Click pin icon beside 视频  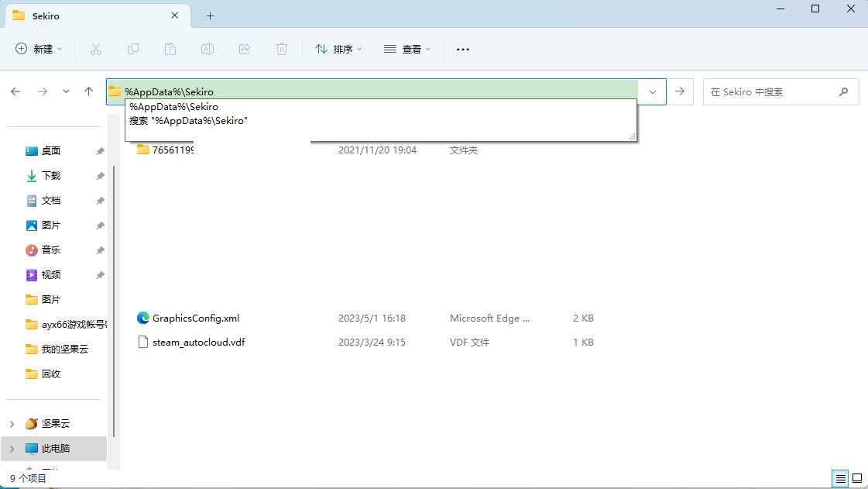[100, 275]
